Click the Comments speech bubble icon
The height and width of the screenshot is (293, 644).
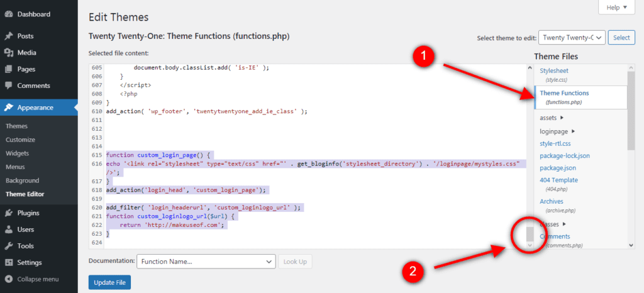9,86
